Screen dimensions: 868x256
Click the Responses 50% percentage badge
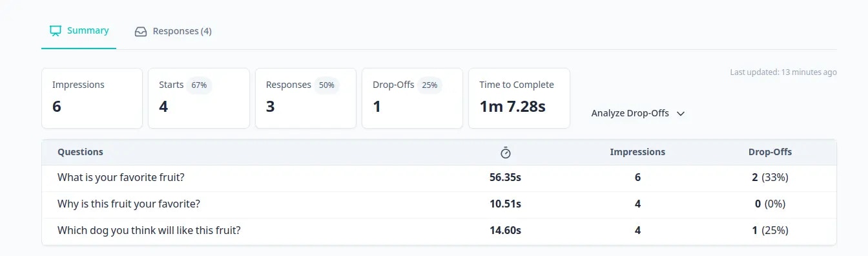tap(327, 85)
